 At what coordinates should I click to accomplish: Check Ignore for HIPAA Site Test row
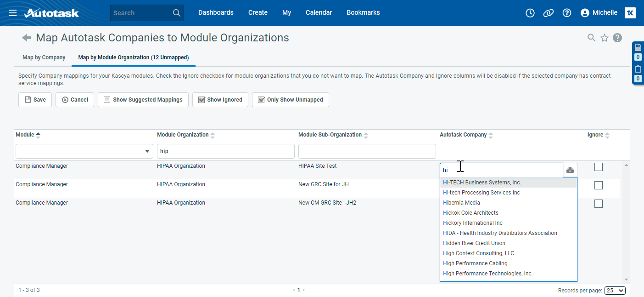pos(599,167)
